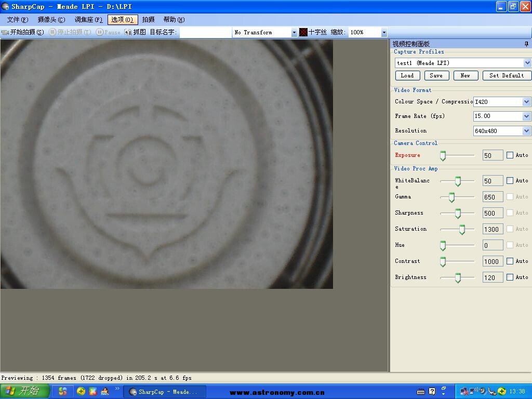Click the Saturation slider handle

462,230
